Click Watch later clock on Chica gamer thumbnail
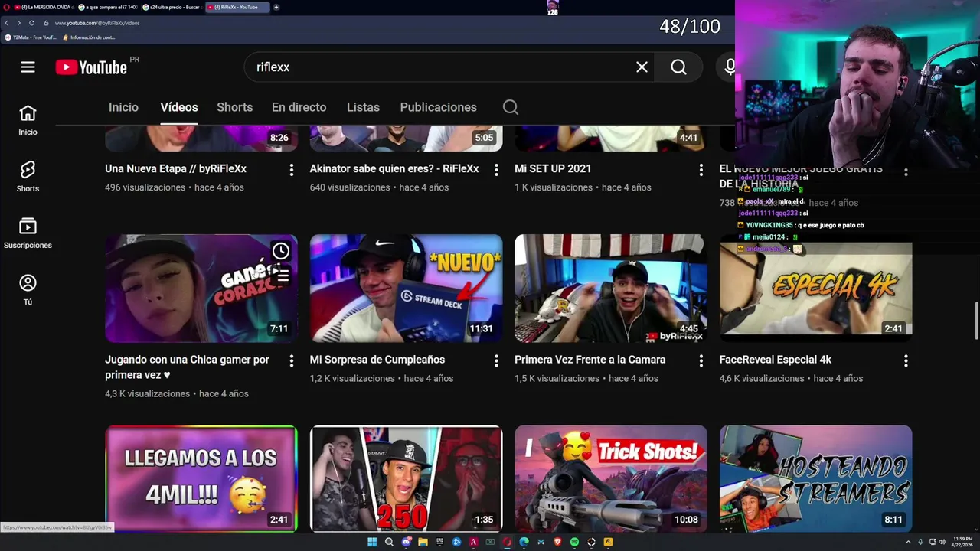The height and width of the screenshot is (551, 980). pyautogui.click(x=281, y=250)
